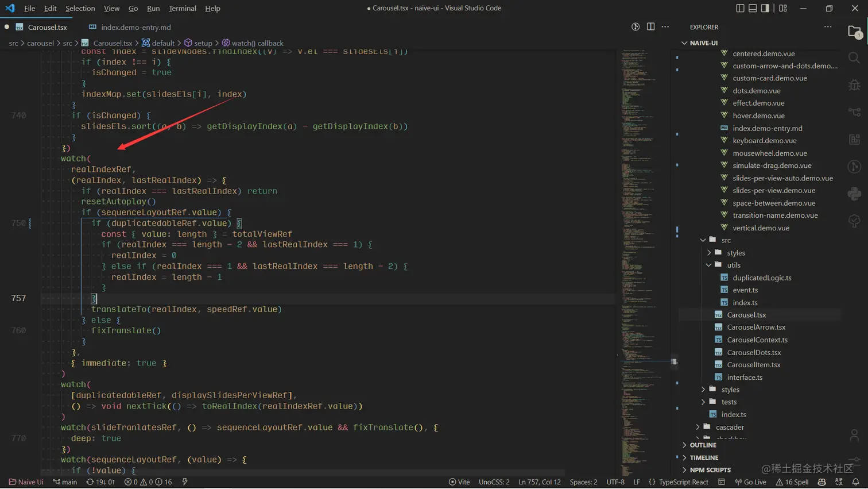Click the git timeline icon in editor toolbar
This screenshot has width=868, height=489.
pyautogui.click(x=635, y=26)
